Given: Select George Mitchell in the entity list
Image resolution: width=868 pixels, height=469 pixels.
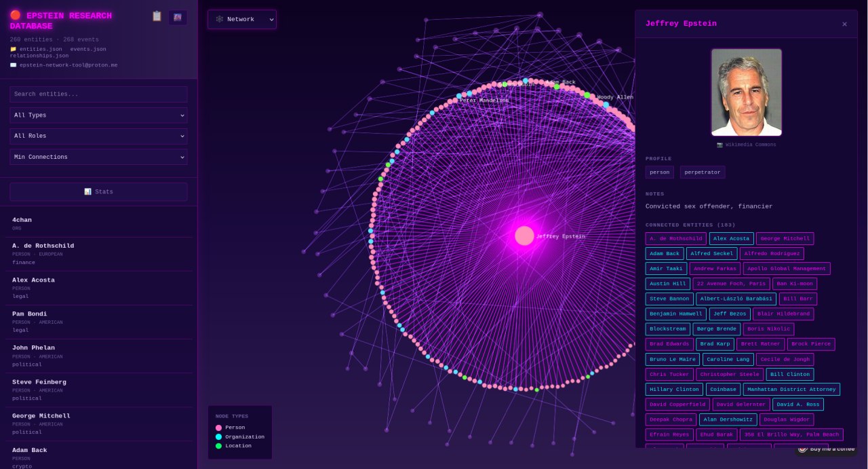Looking at the screenshot, I should pos(98,424).
